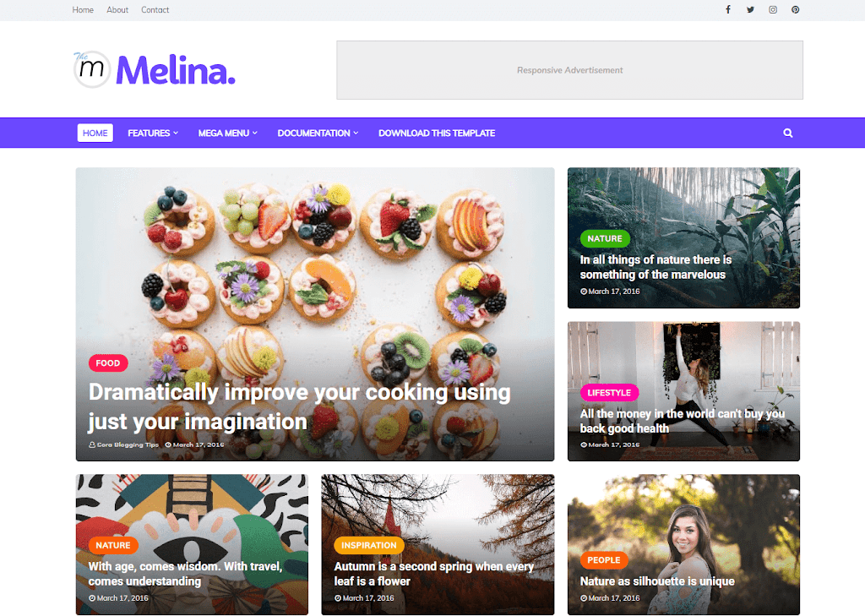865x616 pixels.
Task: Click the pink Food category tag
Action: [108, 363]
